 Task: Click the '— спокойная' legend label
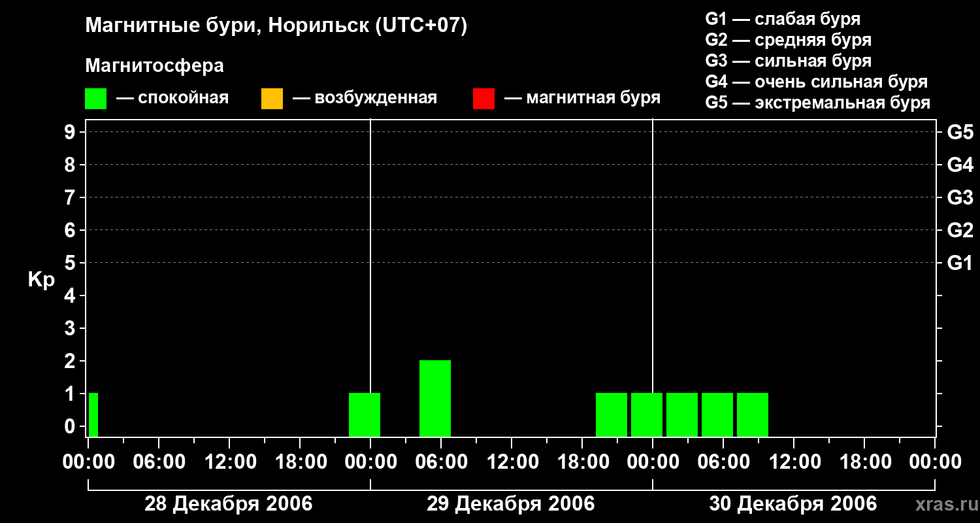(x=172, y=98)
